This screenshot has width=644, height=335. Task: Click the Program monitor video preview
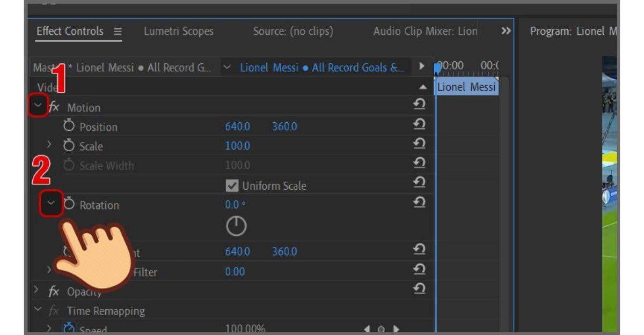610,193
